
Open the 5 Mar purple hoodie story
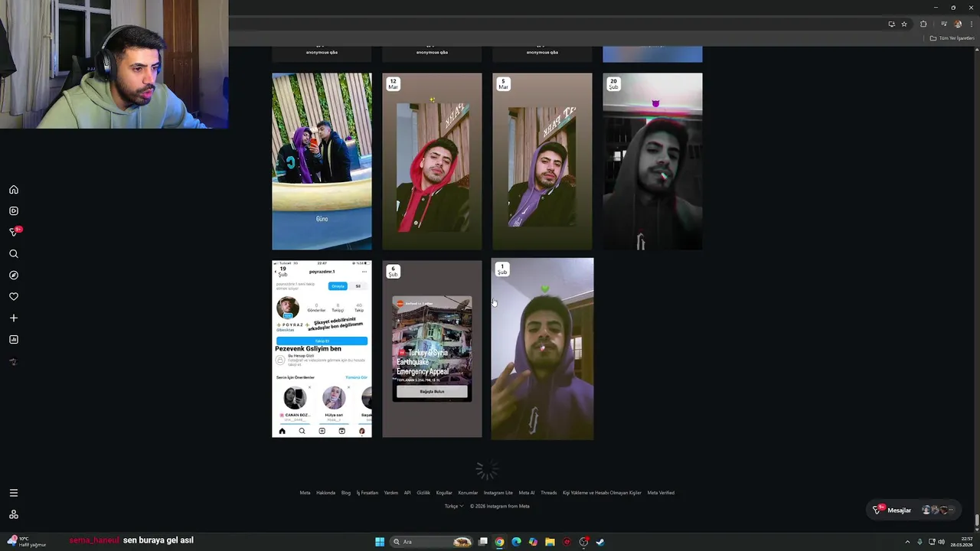[543, 161]
